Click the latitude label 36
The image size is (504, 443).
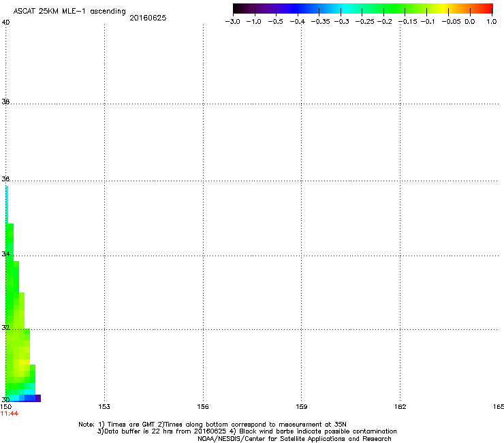click(5, 179)
